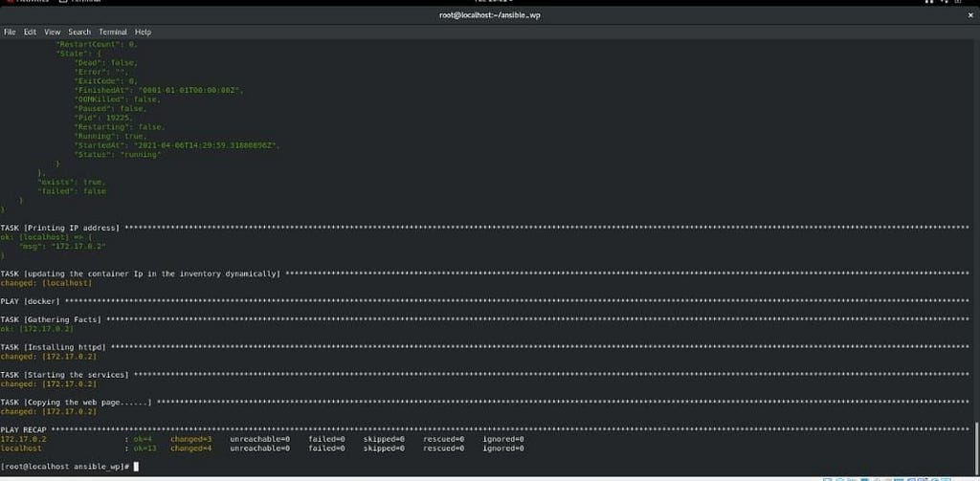Click the '"Restarting": false' line

120,127
